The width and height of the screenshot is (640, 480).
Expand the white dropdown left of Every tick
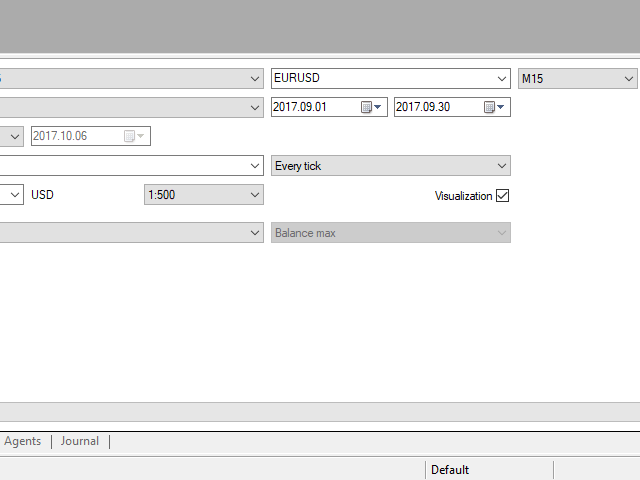click(255, 166)
